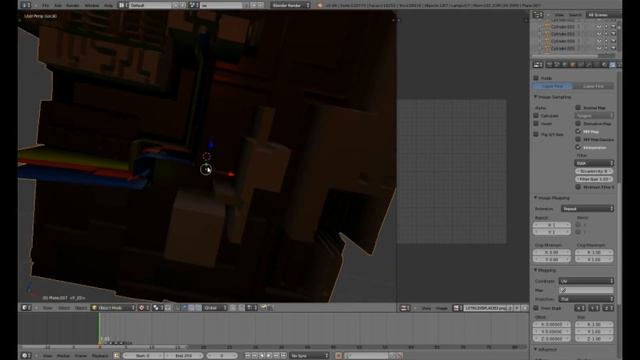640x360 pixels.
Task: Click the green current frame marker in timeline
Action: pyautogui.click(x=99, y=329)
